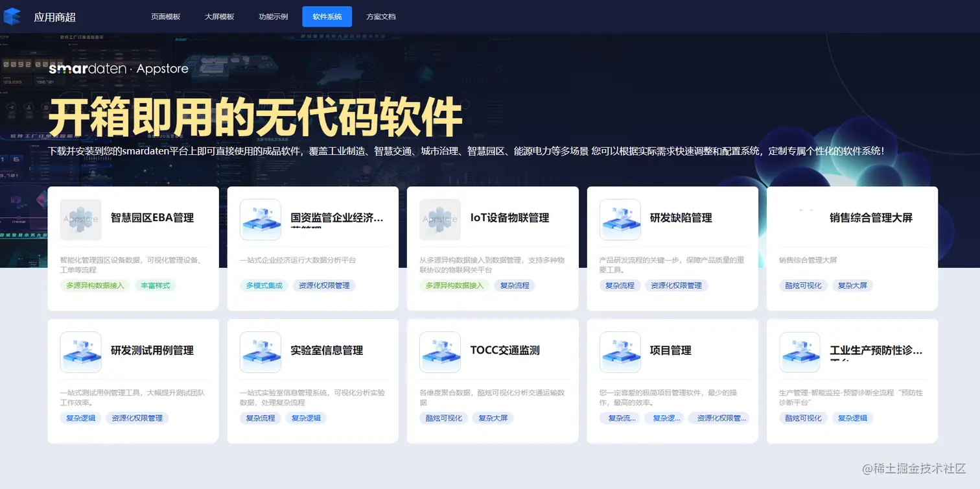Click the 研发缺陷管理 app icon
Viewport: 980px width, 489px height.
click(x=620, y=219)
